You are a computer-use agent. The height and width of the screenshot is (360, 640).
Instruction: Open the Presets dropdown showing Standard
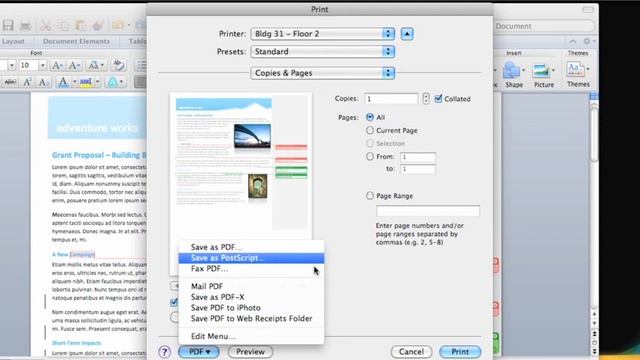tap(322, 51)
